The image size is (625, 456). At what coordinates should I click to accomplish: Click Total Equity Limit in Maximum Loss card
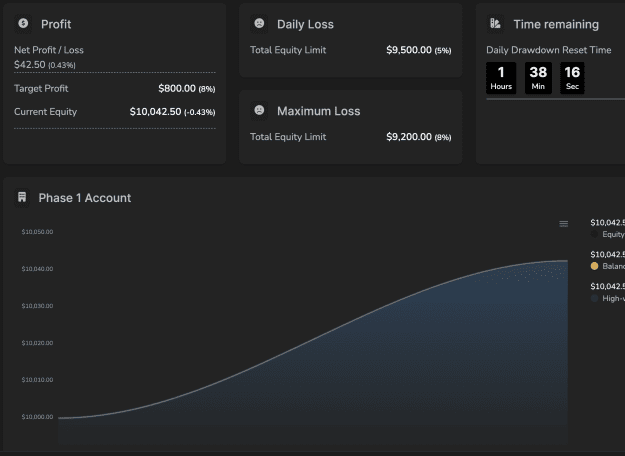(288, 137)
